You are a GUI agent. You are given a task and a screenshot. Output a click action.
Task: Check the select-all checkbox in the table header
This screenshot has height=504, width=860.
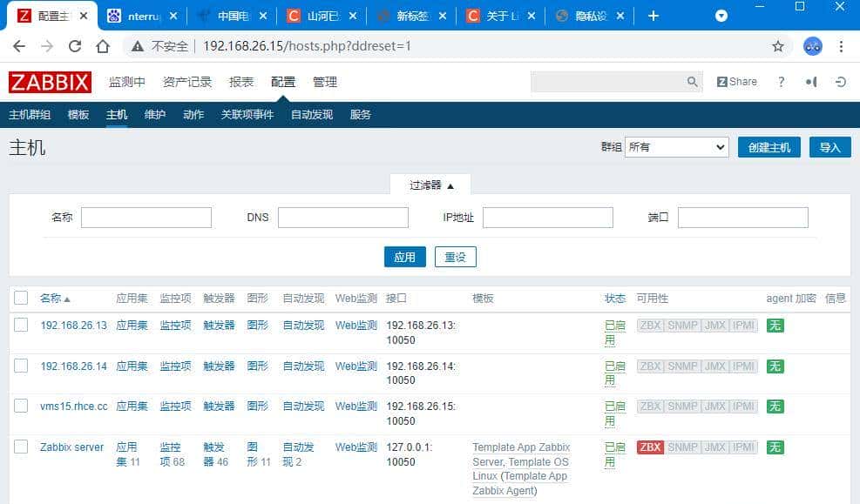point(21,297)
